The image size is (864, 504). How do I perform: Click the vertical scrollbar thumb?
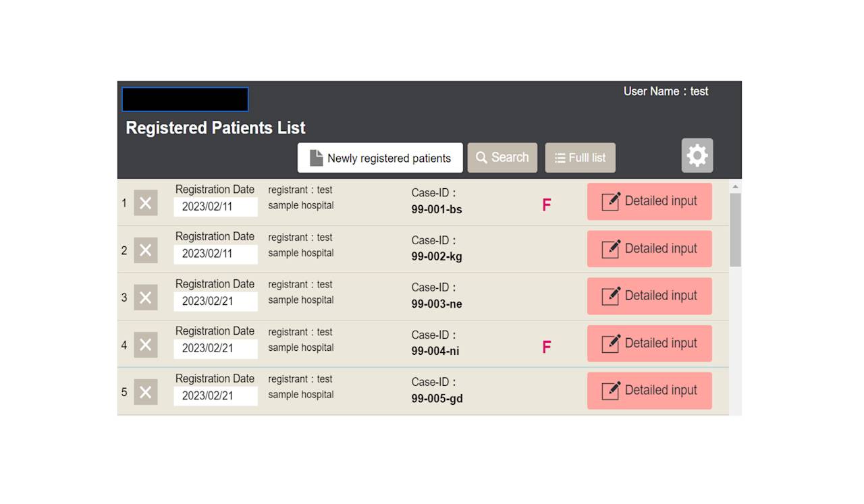click(735, 229)
